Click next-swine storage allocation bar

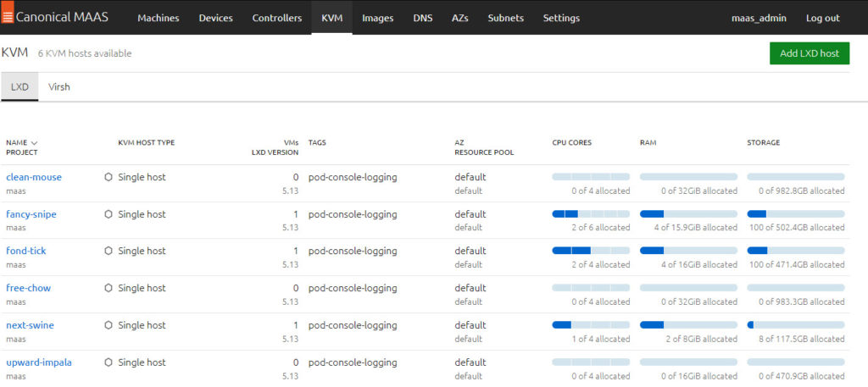(795, 324)
